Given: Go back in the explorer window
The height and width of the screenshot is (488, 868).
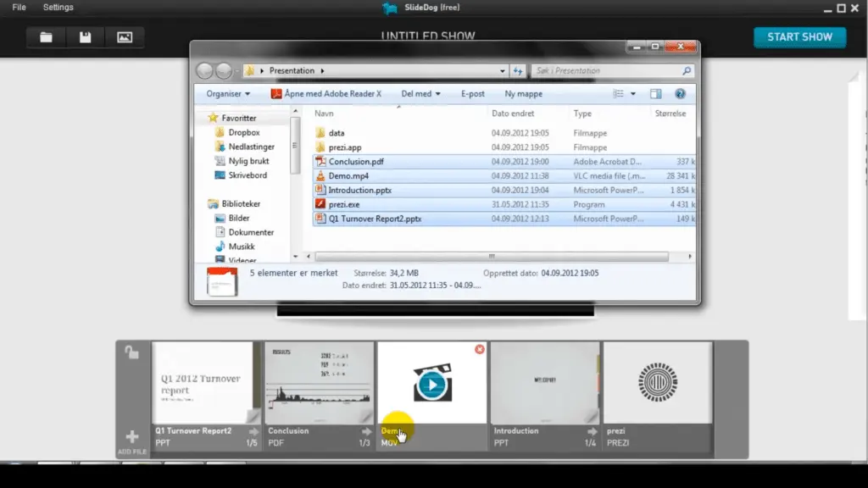Looking at the screenshot, I should [x=204, y=70].
